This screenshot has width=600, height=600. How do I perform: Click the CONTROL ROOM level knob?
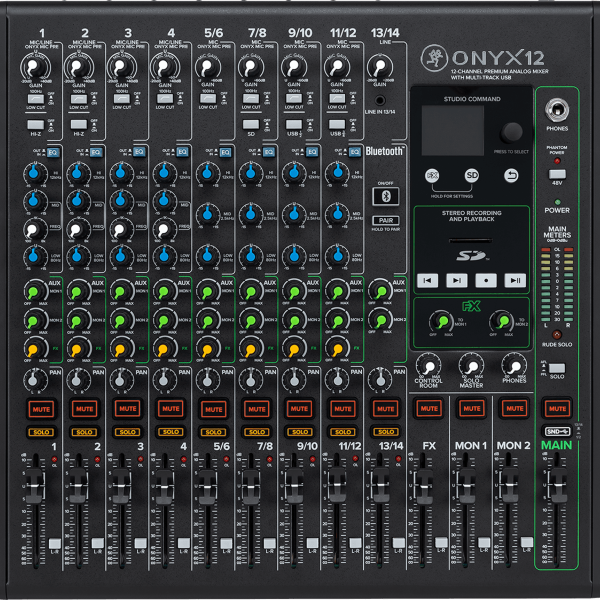click(428, 366)
